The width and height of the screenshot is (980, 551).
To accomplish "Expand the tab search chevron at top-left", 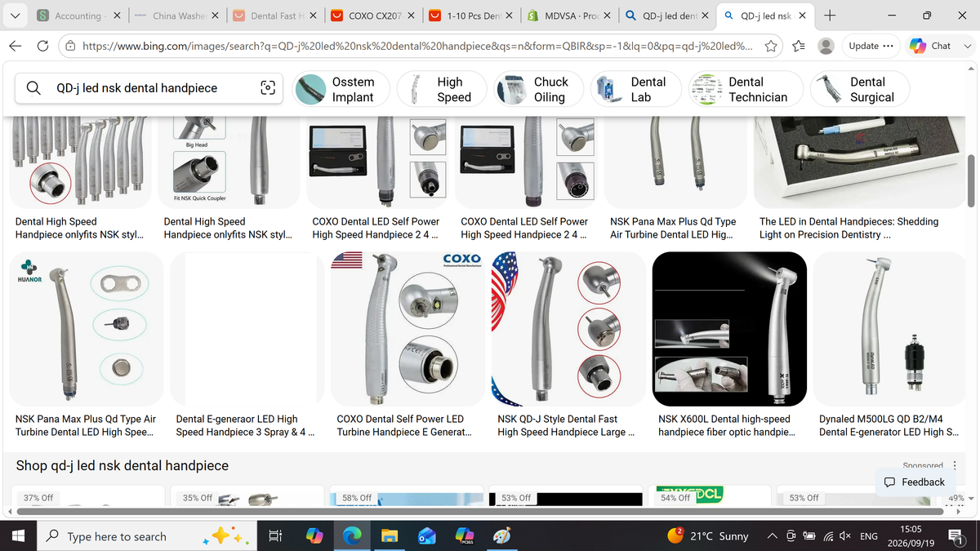I will pyautogui.click(x=16, y=16).
